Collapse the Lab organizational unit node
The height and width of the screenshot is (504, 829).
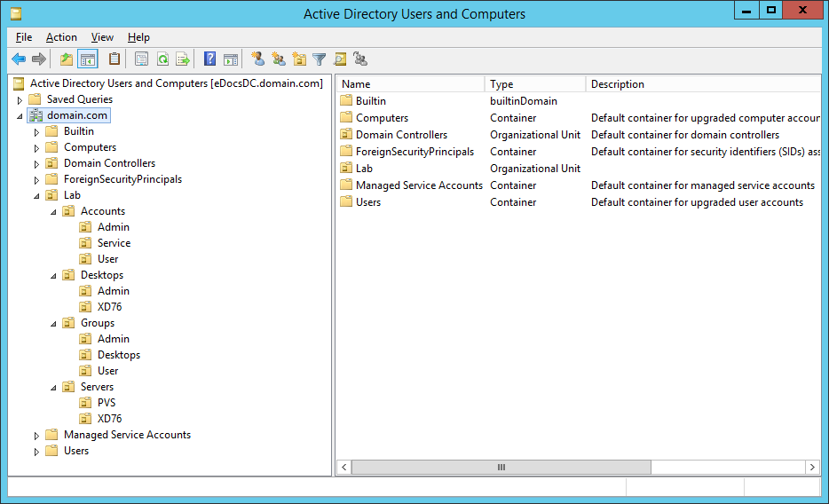point(37,196)
